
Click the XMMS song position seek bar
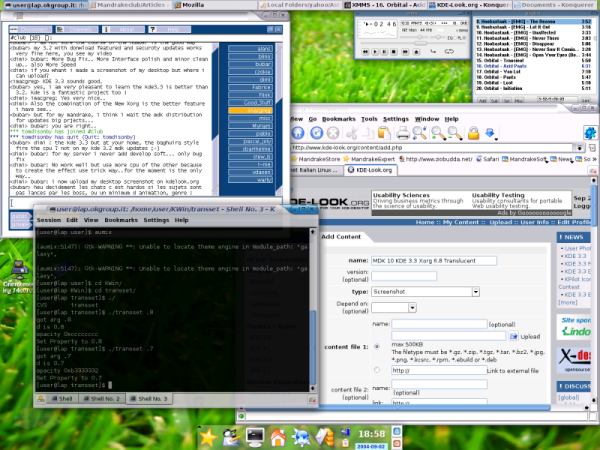pos(413,43)
